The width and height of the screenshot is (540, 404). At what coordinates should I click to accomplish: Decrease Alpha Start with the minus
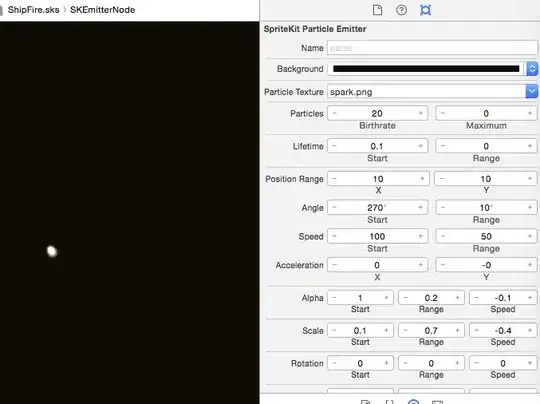click(334, 298)
